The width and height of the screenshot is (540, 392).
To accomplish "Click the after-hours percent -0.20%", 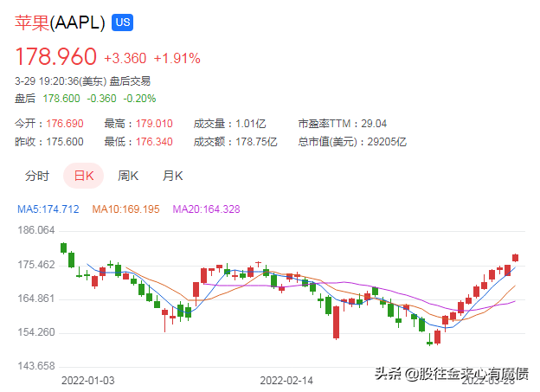I will coord(139,99).
